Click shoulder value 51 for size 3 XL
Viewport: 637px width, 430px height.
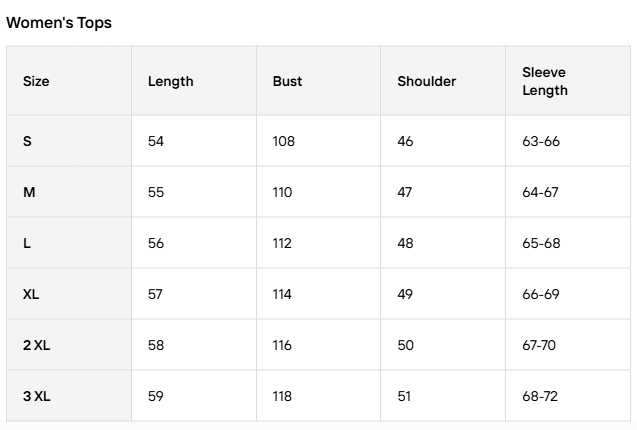[404, 396]
